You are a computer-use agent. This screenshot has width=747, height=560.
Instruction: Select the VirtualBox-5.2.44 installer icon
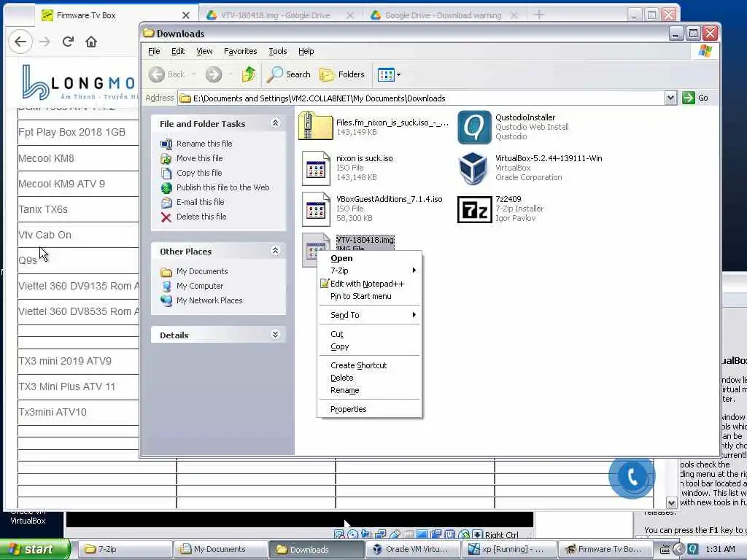[473, 168]
